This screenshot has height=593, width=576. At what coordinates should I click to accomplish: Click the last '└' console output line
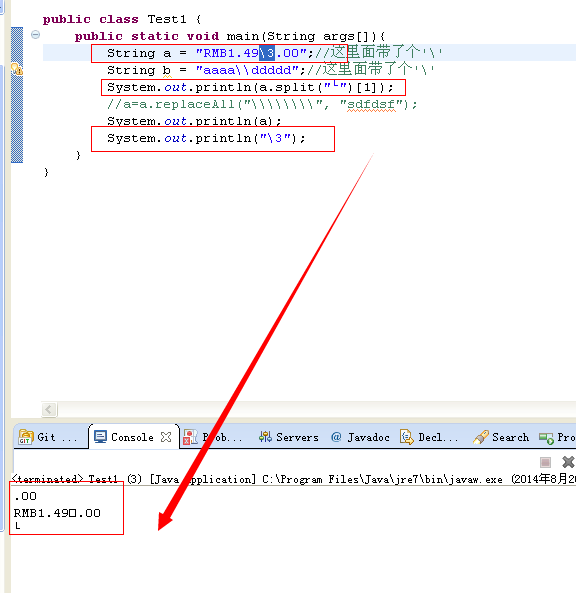(17, 526)
